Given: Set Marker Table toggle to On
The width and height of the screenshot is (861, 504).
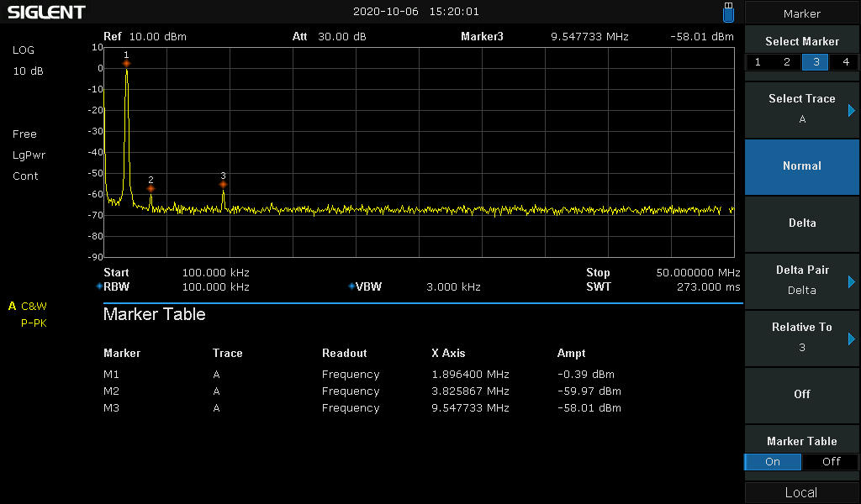Looking at the screenshot, I should pyautogui.click(x=773, y=461).
